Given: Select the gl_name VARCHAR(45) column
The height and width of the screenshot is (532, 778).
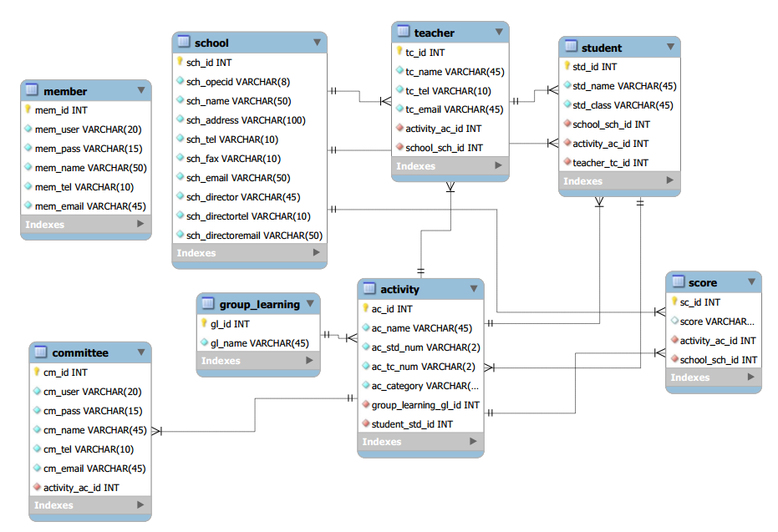Looking at the screenshot, I should (258, 343).
